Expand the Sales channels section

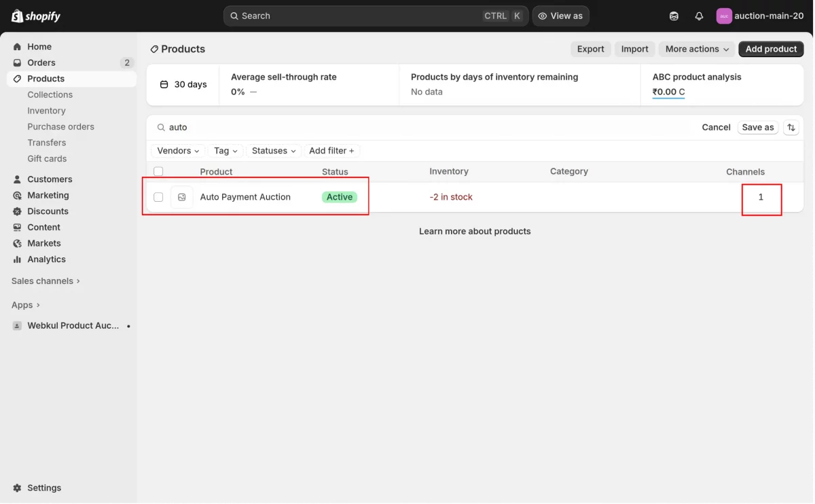point(46,281)
